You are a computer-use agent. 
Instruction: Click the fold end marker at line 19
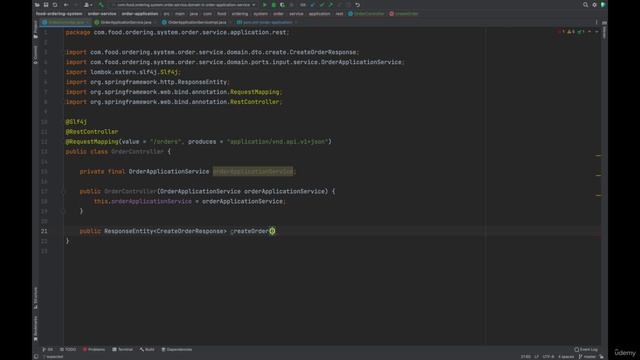63,211
